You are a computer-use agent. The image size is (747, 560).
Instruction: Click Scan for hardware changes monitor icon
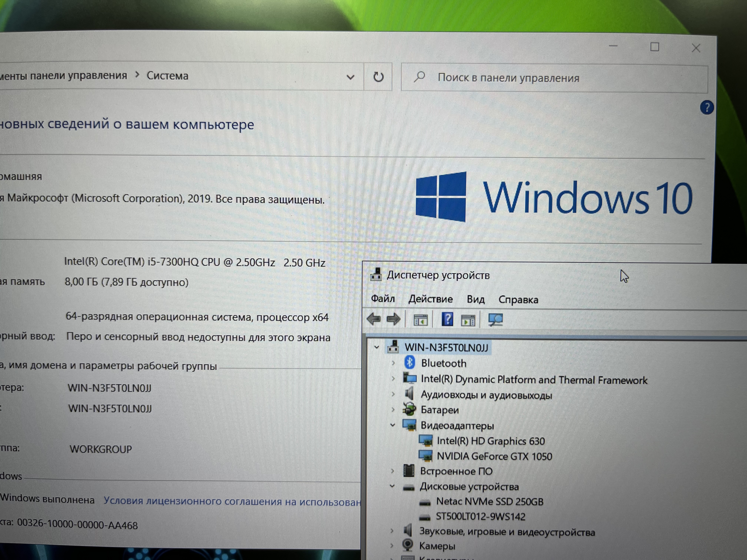495,319
